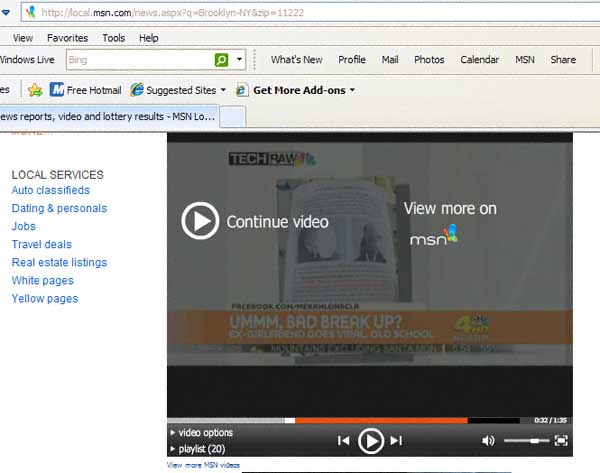Click the msn logo on the video overlay

coord(433,238)
